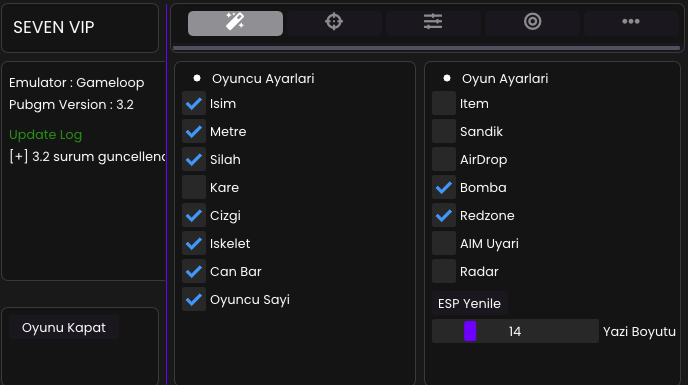Open the sliders settings tab

(x=433, y=23)
